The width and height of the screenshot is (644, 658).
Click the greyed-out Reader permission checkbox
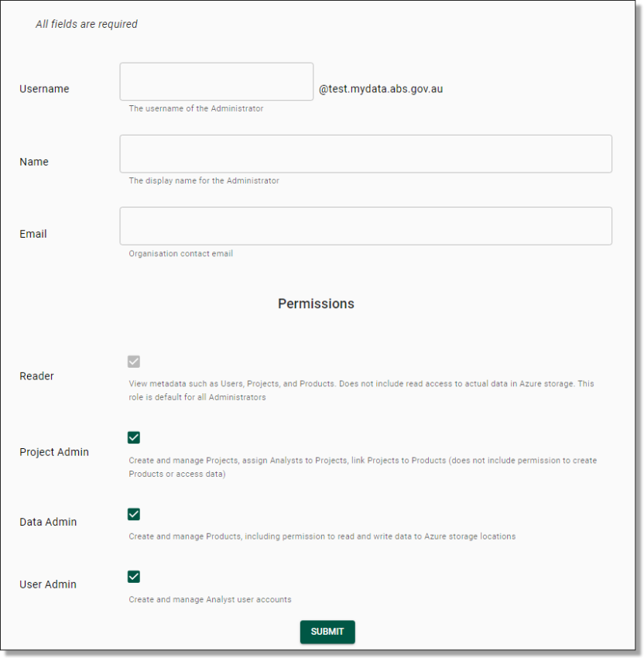click(x=133, y=362)
